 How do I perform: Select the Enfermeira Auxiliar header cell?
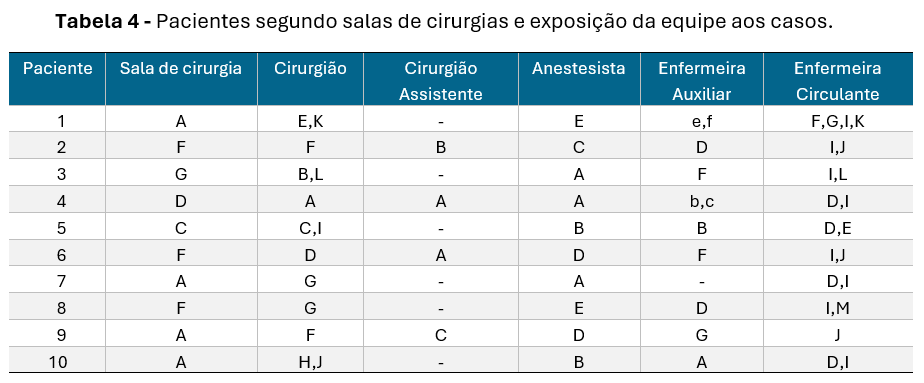(702, 80)
